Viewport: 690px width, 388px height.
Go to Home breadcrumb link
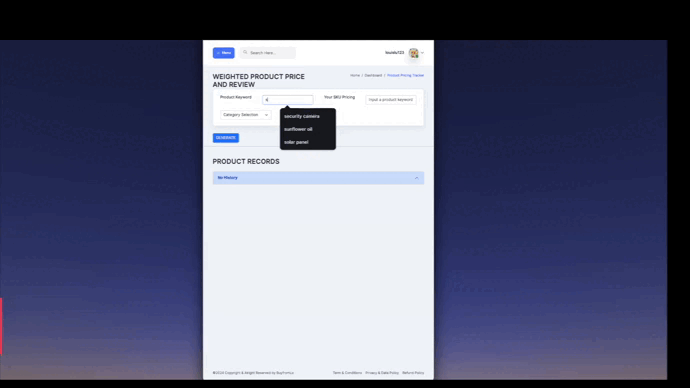355,76
